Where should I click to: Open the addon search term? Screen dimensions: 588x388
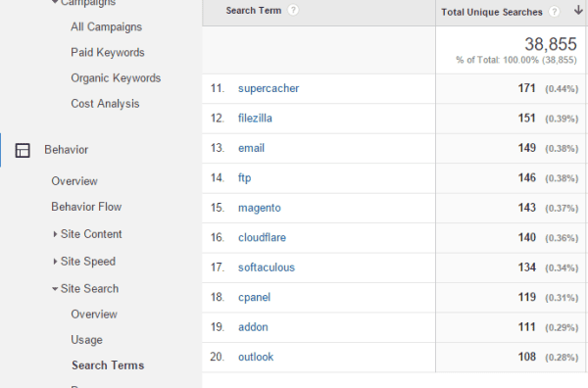253,327
